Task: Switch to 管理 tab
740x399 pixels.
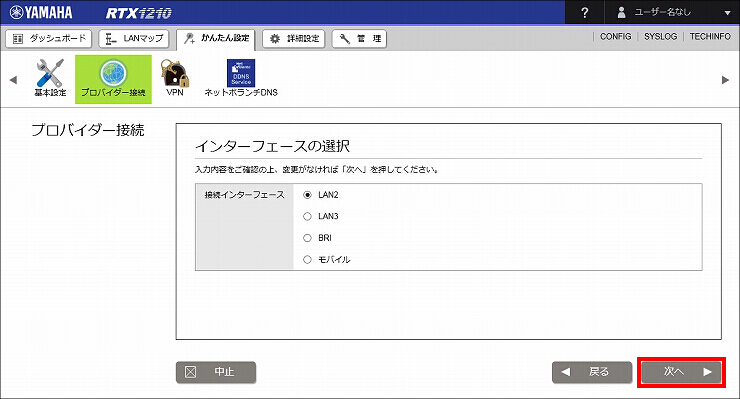Action: click(359, 39)
